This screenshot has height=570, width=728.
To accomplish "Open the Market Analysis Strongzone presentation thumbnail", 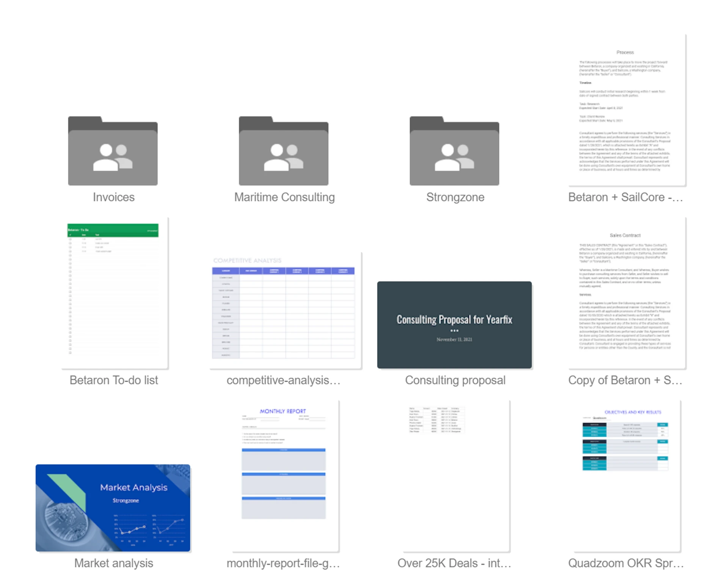I will pyautogui.click(x=113, y=507).
